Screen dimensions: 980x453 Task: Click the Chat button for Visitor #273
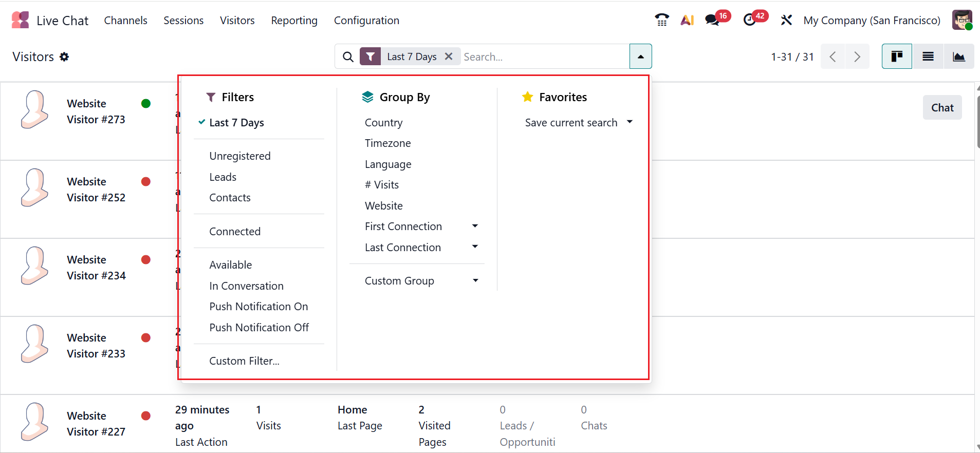tap(942, 108)
